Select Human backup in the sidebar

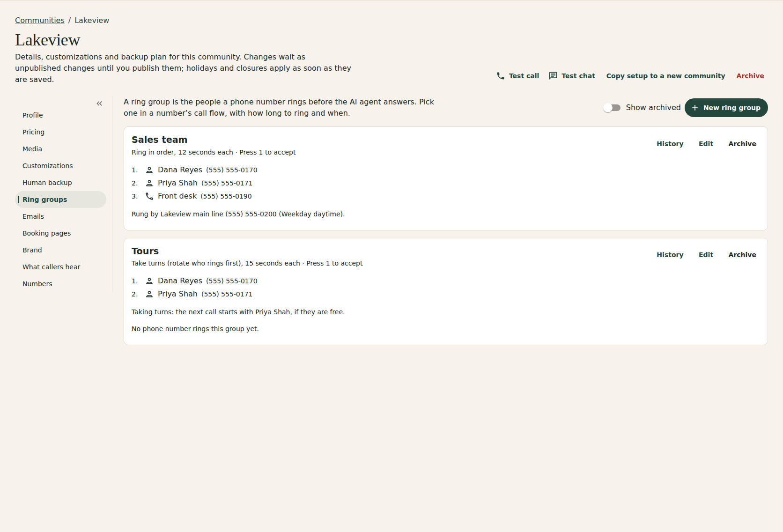(61, 183)
